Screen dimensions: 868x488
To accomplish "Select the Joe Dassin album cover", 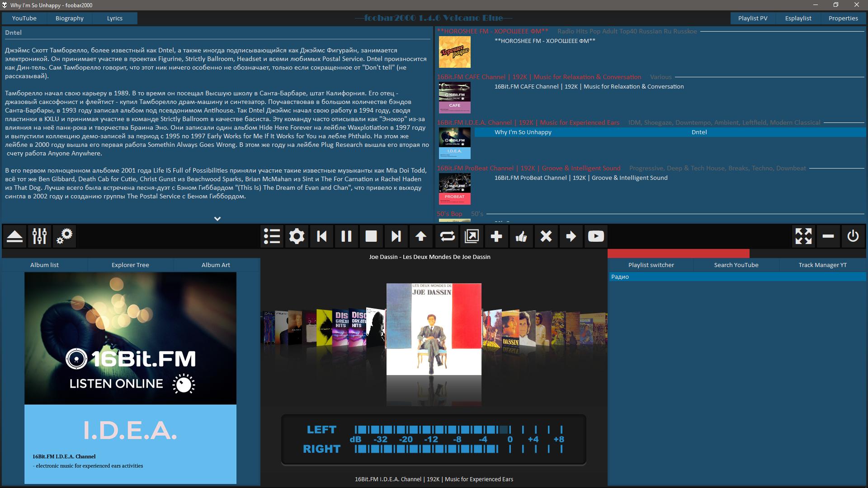I will [x=434, y=329].
